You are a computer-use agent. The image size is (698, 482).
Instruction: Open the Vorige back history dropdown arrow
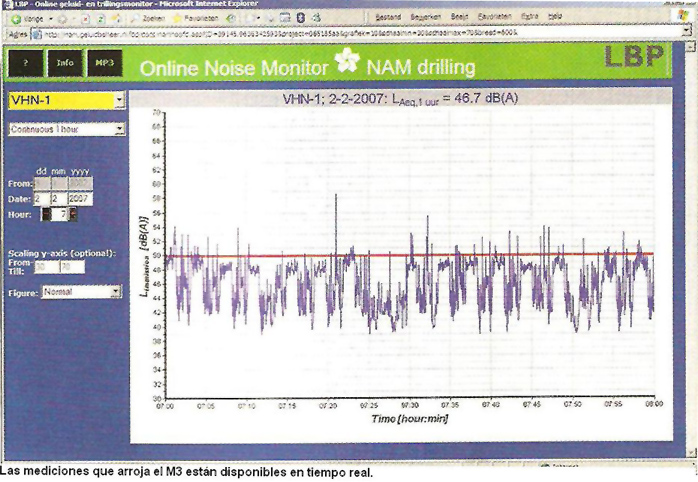pos(51,19)
